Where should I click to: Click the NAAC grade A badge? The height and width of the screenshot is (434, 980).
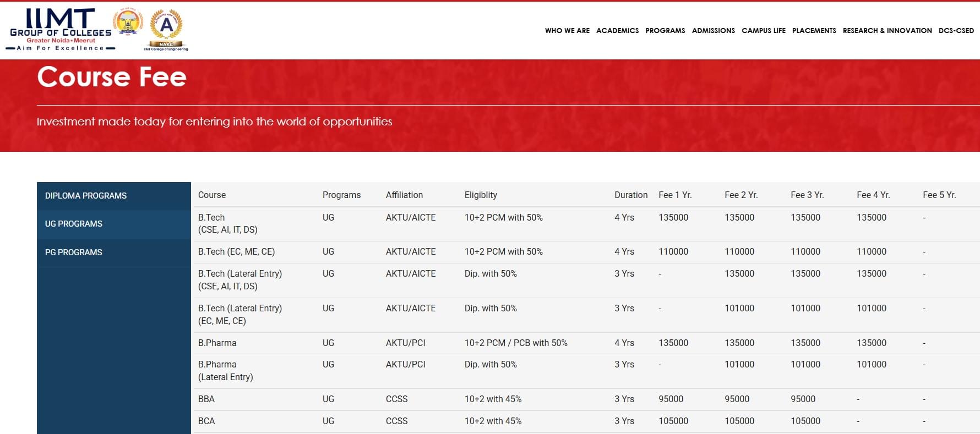pyautogui.click(x=166, y=29)
